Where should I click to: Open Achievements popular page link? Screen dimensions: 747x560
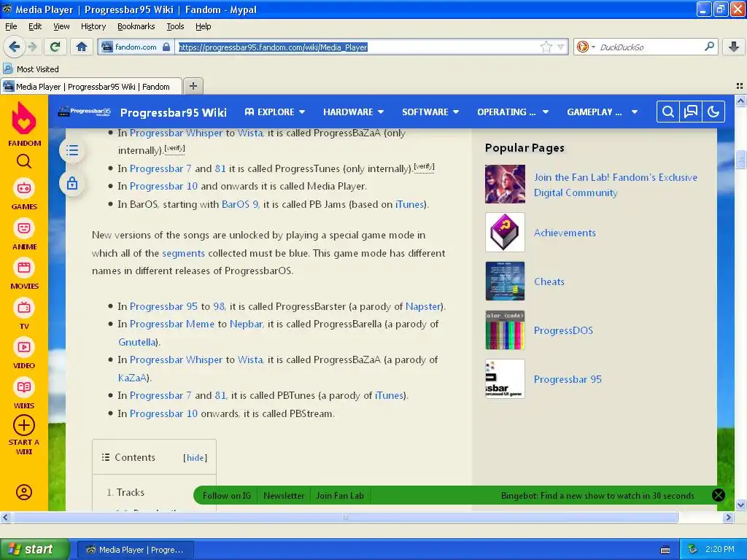tap(565, 233)
